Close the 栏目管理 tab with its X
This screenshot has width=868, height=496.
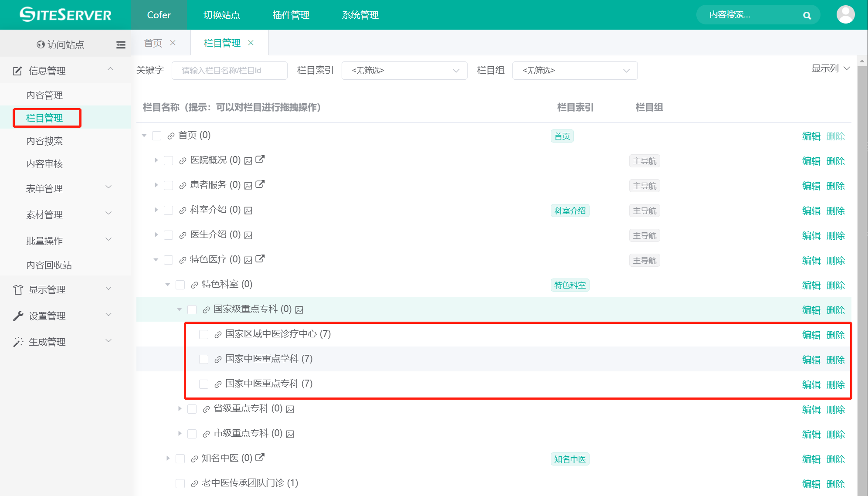[x=251, y=43]
